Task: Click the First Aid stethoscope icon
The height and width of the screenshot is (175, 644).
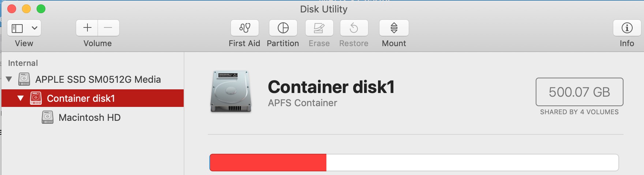Action: pyautogui.click(x=244, y=28)
